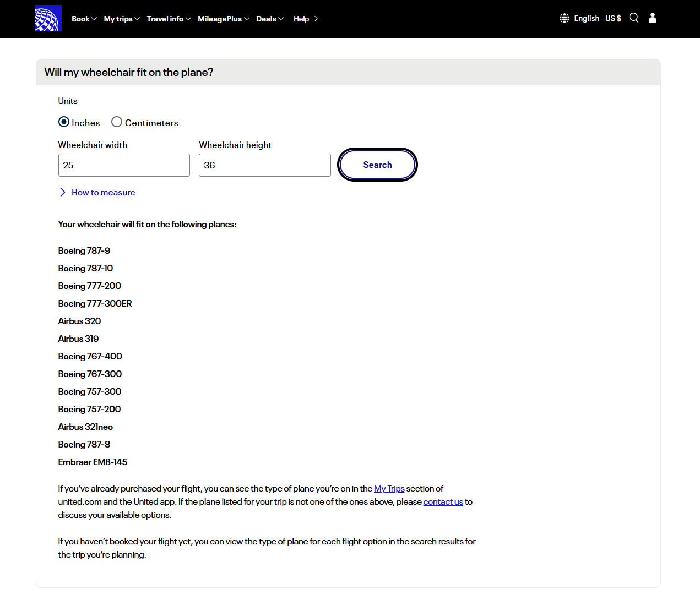Click the United globe logo

pyautogui.click(x=48, y=18)
